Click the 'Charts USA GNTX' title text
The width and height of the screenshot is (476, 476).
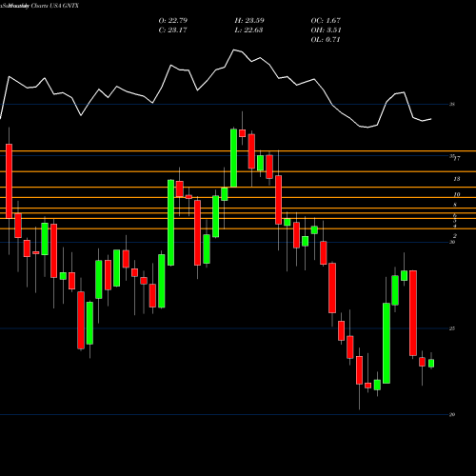pos(55,6)
